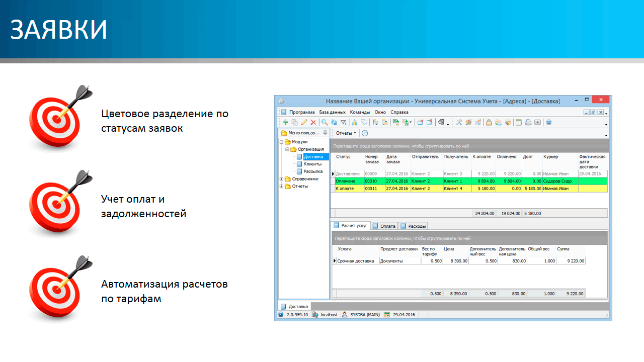644x362 pixels.
Task: Click the red X Delete icon
Action: click(x=313, y=122)
